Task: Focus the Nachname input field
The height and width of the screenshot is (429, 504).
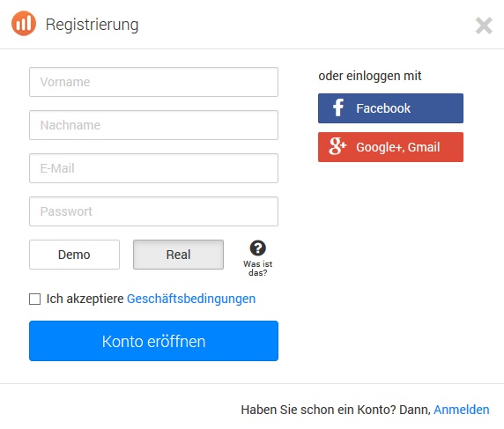Action: pyautogui.click(x=153, y=125)
